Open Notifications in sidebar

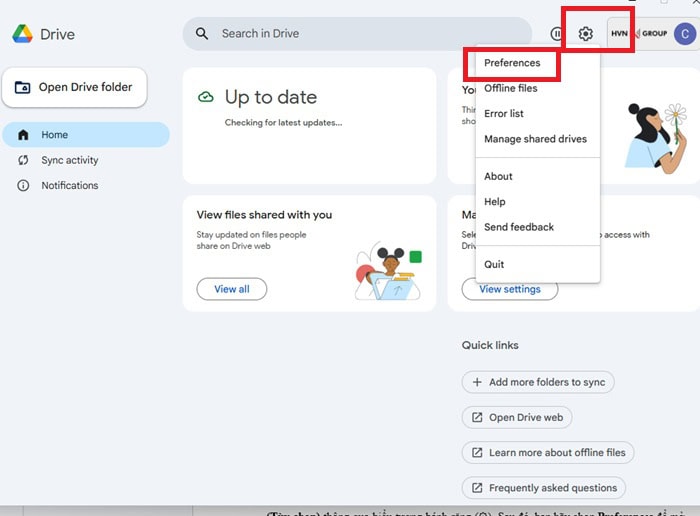coord(69,186)
